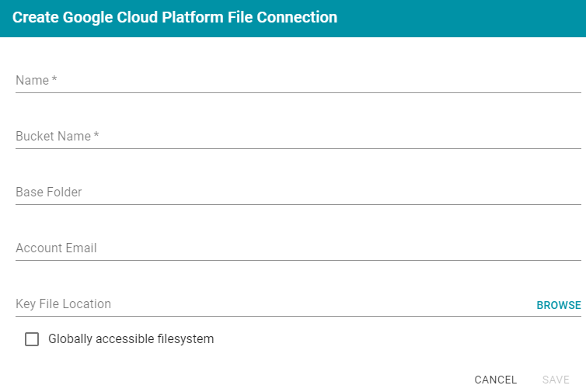This screenshot has height=392, width=586.
Task: Select the 'Account Email' placeholder label
Action: pos(56,248)
